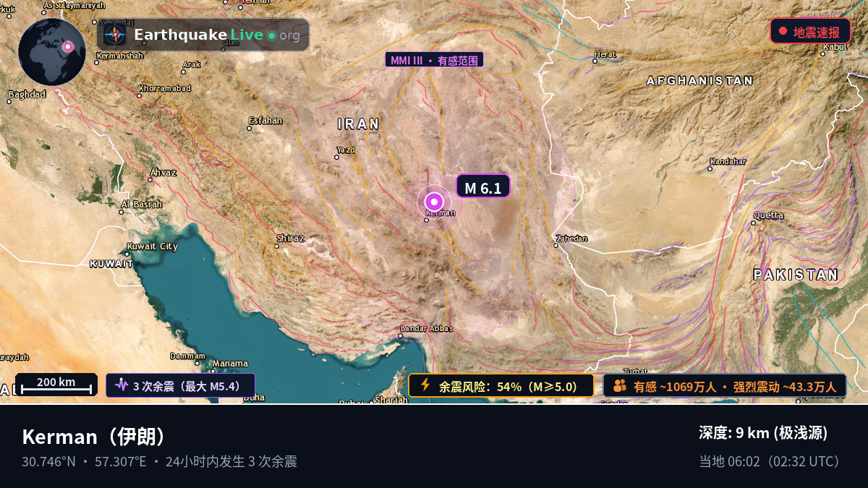Click the globe minimap in the corner
This screenshot has width=868, height=488.
(x=52, y=53)
